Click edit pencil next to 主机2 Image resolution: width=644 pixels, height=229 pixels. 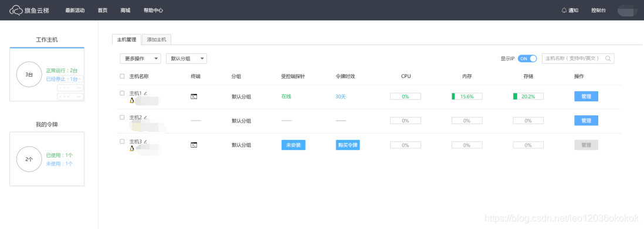(x=145, y=117)
